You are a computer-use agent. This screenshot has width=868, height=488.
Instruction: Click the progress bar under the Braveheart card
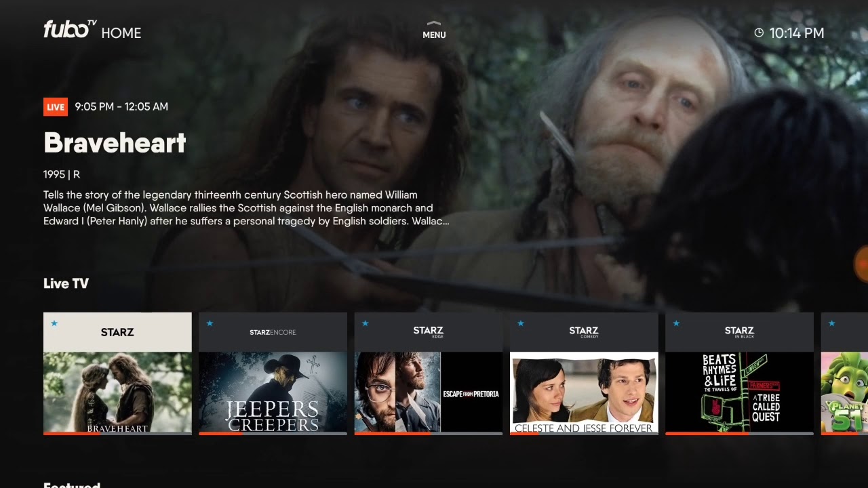(x=117, y=433)
